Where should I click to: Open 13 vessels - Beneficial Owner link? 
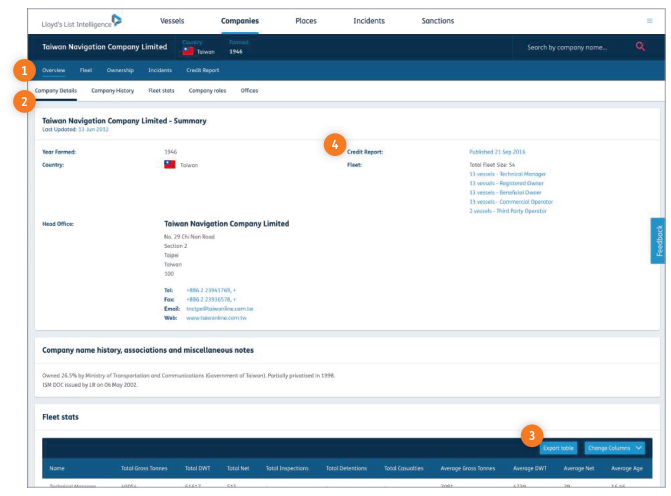pos(505,193)
